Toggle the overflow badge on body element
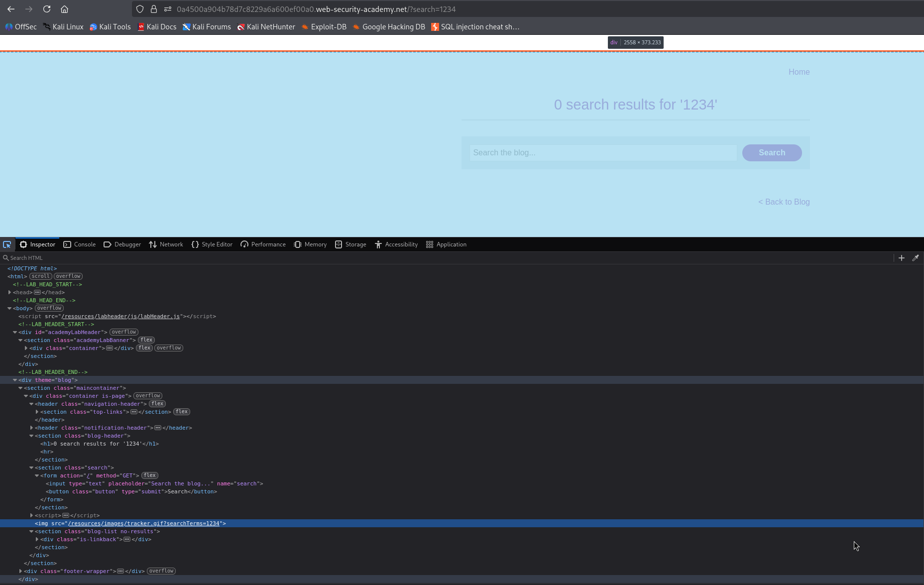The height and width of the screenshot is (585, 924). [49, 308]
